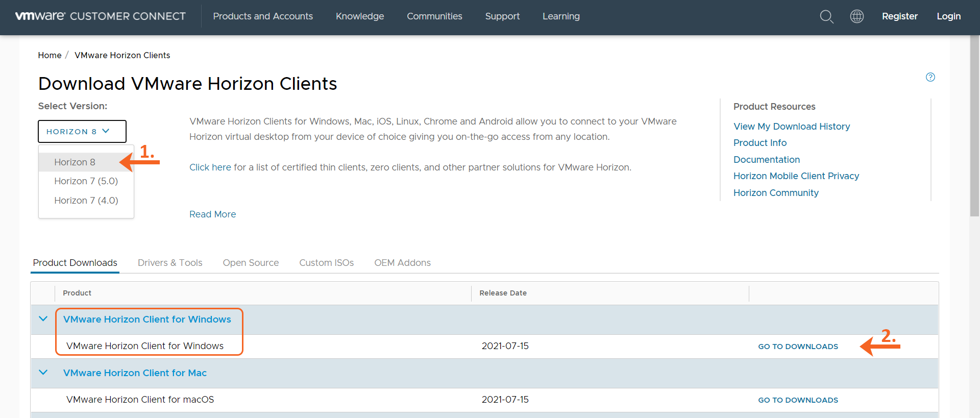Click Read More link

point(213,214)
